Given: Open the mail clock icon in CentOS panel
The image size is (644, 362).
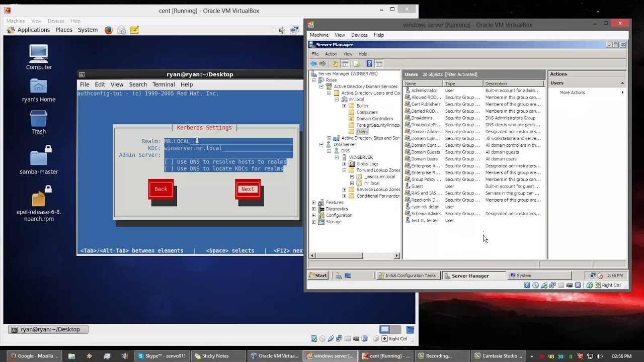Looking at the screenshot, I should (122, 30).
